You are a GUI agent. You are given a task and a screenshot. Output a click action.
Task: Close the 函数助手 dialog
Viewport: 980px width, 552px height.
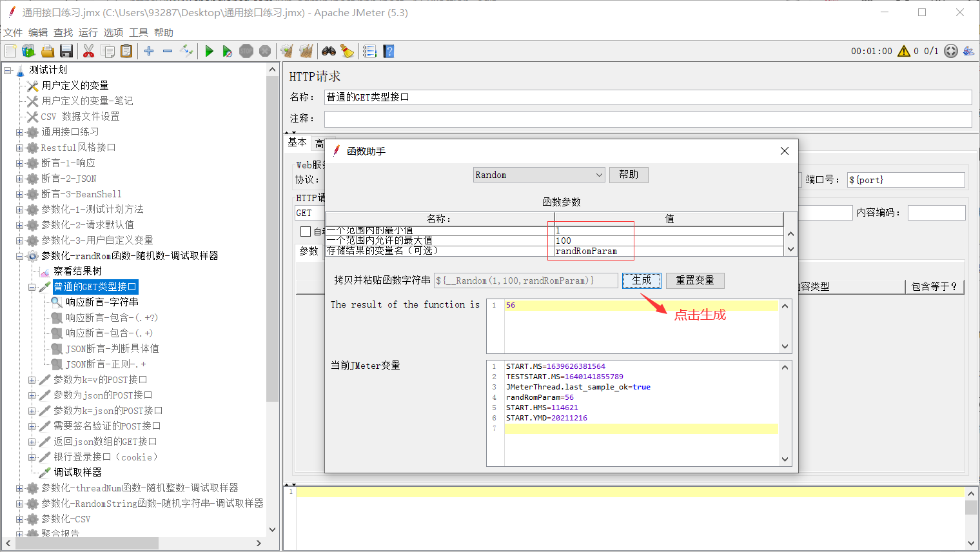[785, 151]
